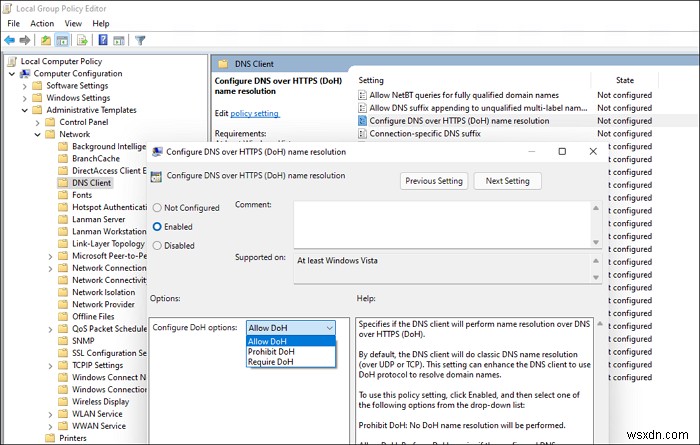The height and width of the screenshot is (445, 700).
Task: Click the blue Help icon in toolbar
Action: point(101,41)
